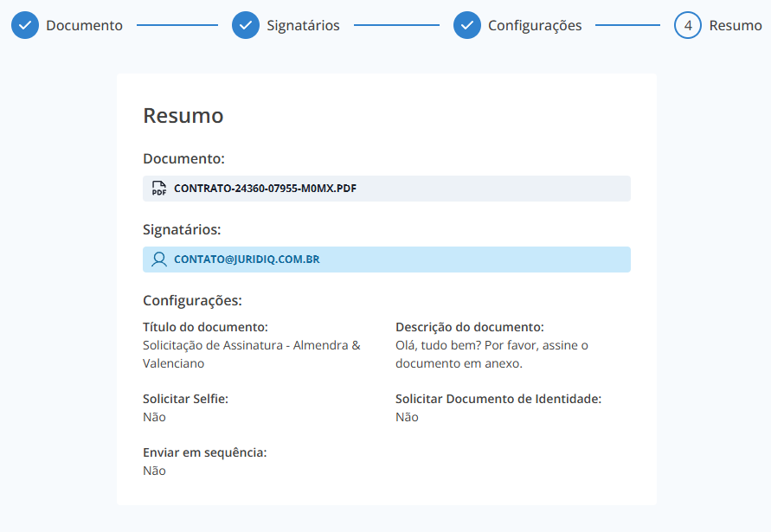
Task: Click the 'Solicitar Documento de Identidade:' label
Action: [x=498, y=399]
